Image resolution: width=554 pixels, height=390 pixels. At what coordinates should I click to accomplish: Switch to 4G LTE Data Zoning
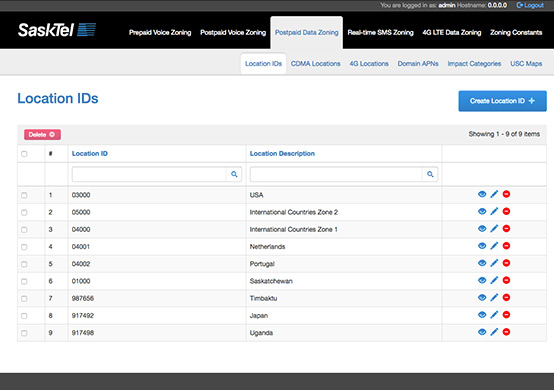[x=452, y=32]
